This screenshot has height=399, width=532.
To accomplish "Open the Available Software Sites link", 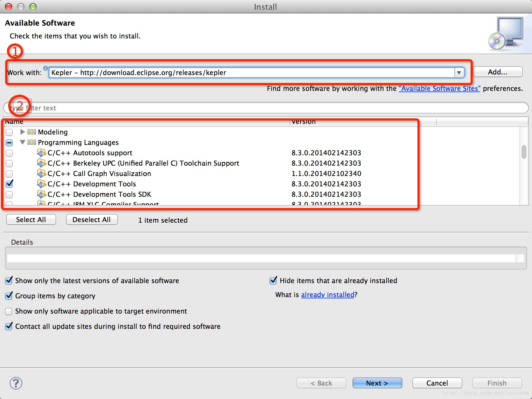I will point(439,88).
